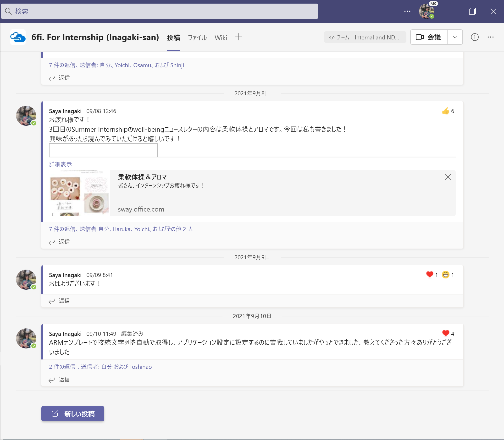Click the 新しい投稿 button

[x=73, y=414]
